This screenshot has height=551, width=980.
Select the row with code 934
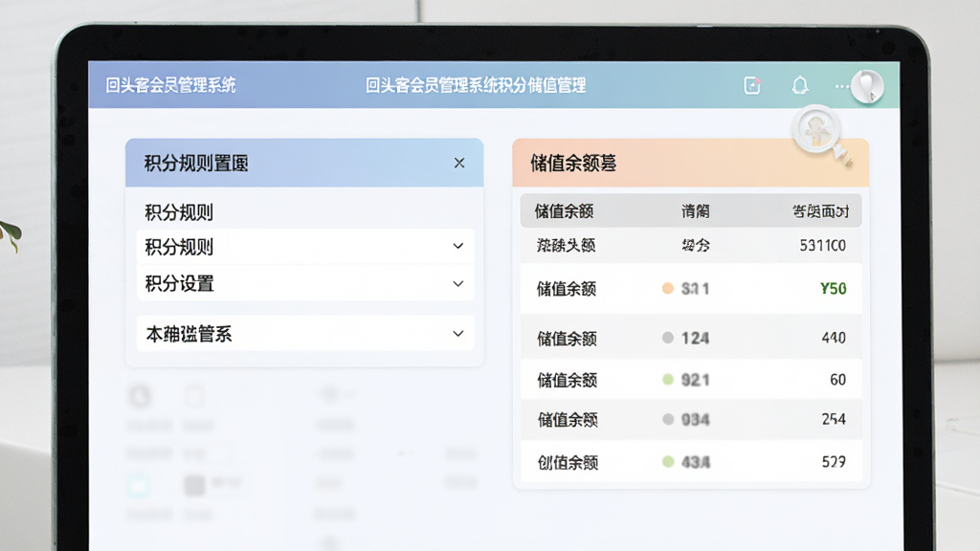pos(691,419)
